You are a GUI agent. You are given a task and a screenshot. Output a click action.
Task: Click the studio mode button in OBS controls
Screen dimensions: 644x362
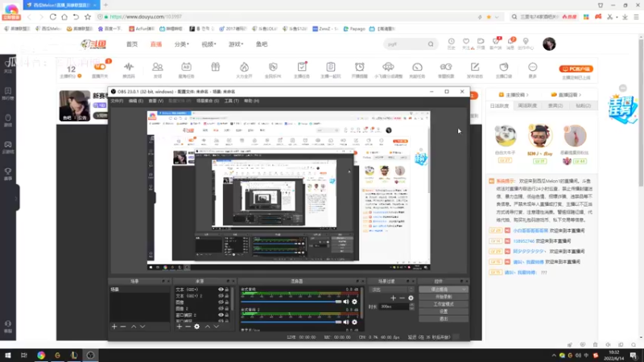(x=444, y=304)
